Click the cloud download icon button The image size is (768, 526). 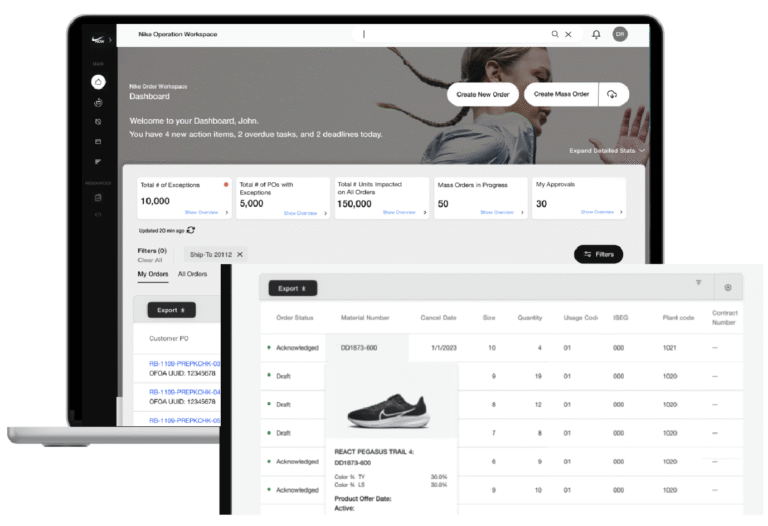point(613,94)
